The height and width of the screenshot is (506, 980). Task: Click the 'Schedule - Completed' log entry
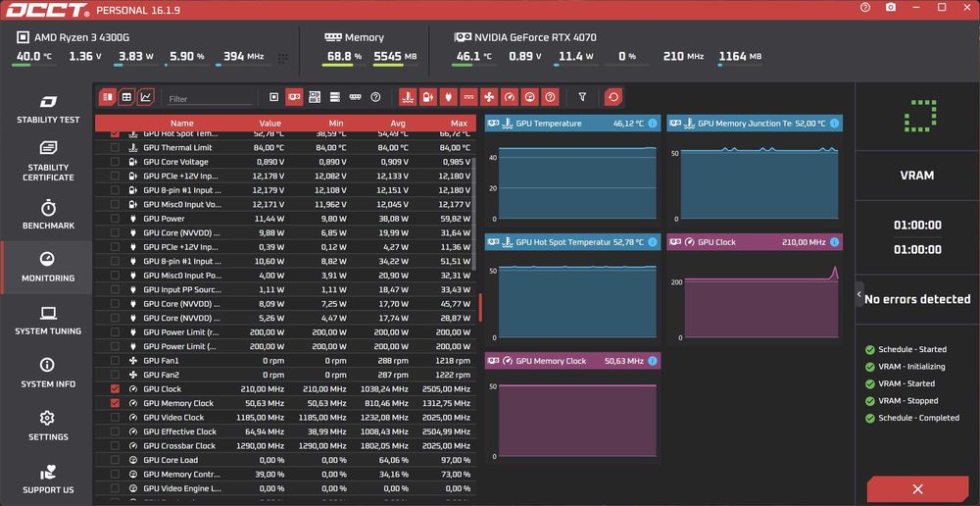point(912,418)
